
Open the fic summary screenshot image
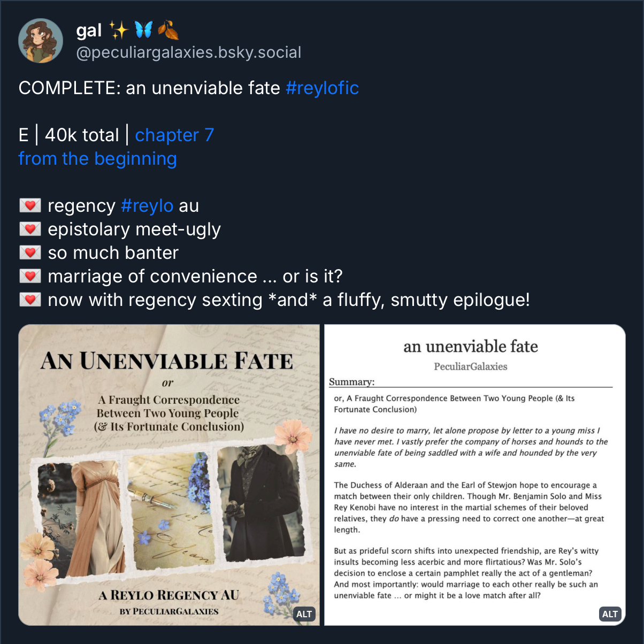(x=475, y=475)
